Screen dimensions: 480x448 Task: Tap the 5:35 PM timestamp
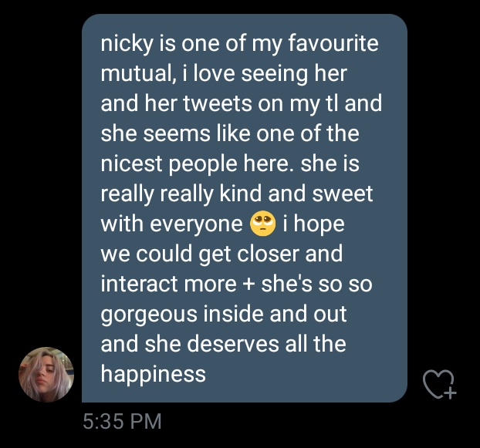[122, 421]
